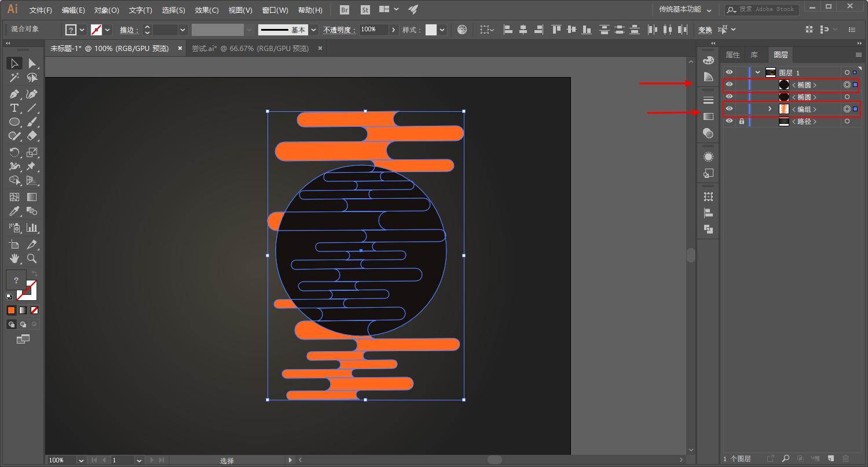Collapse the 图层 1 layer tree
The image size is (868, 467).
757,72
